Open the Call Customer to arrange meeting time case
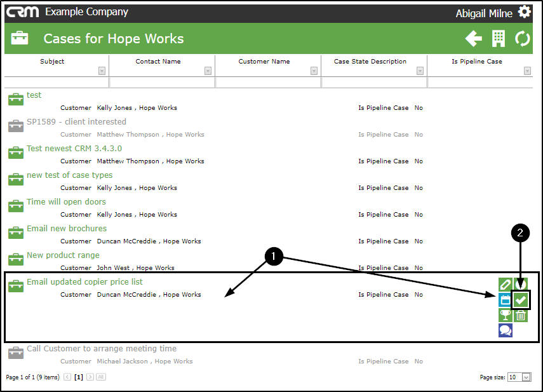The width and height of the screenshot is (543, 392). (102, 349)
